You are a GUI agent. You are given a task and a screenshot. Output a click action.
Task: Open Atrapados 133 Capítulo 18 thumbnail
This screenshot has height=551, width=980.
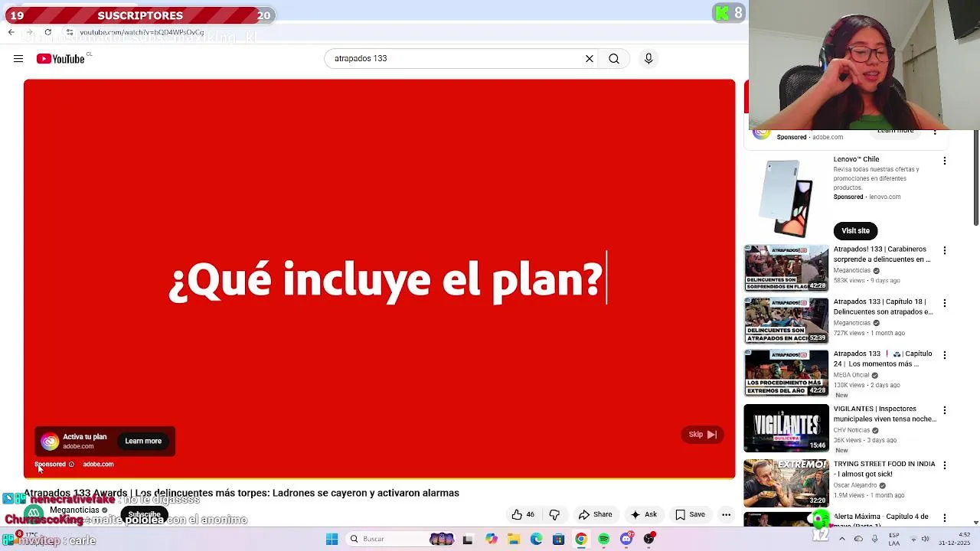[786, 321]
